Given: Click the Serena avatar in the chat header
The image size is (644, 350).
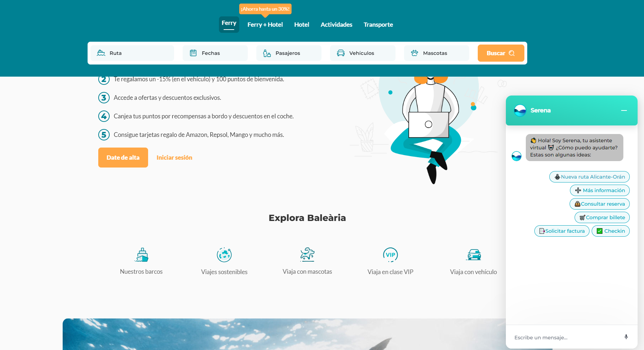Looking at the screenshot, I should click(520, 110).
